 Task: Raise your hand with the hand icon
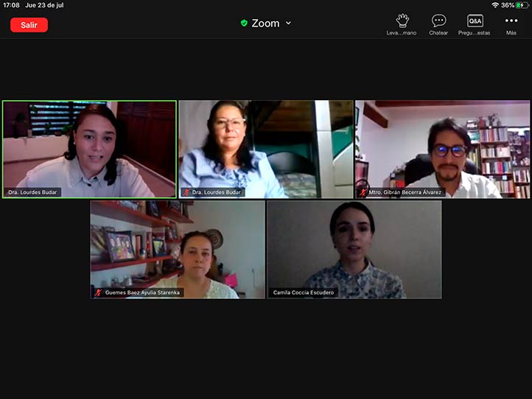(x=402, y=21)
